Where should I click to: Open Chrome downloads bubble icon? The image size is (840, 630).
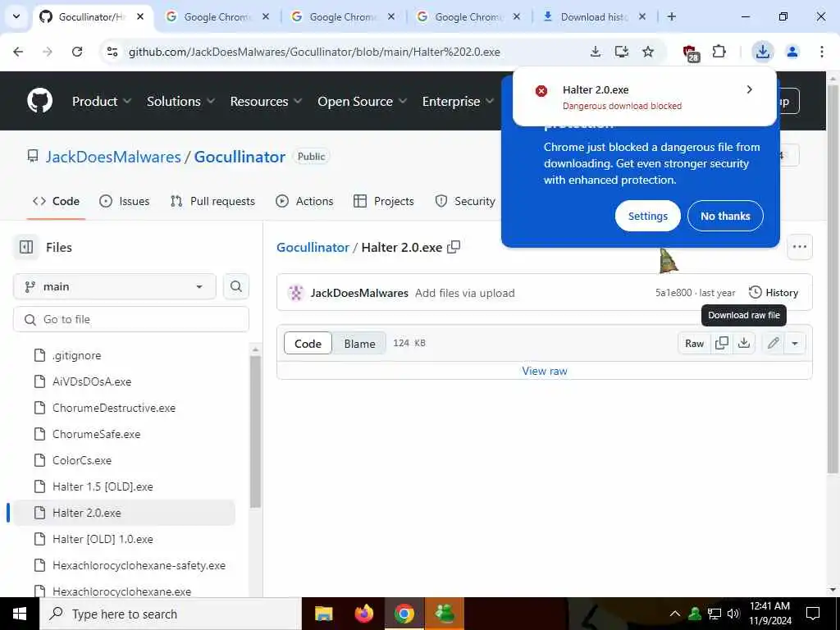click(762, 52)
